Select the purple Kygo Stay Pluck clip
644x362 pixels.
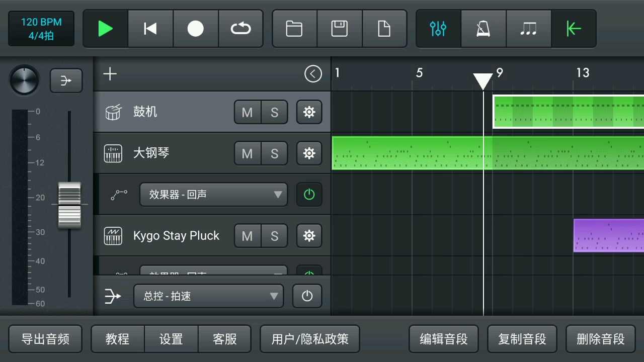click(608, 235)
